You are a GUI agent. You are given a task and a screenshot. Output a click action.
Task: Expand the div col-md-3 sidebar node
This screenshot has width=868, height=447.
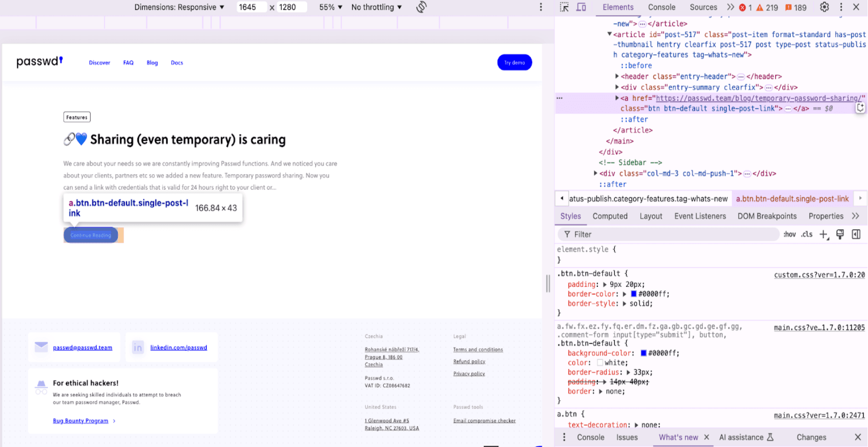pyautogui.click(x=595, y=173)
